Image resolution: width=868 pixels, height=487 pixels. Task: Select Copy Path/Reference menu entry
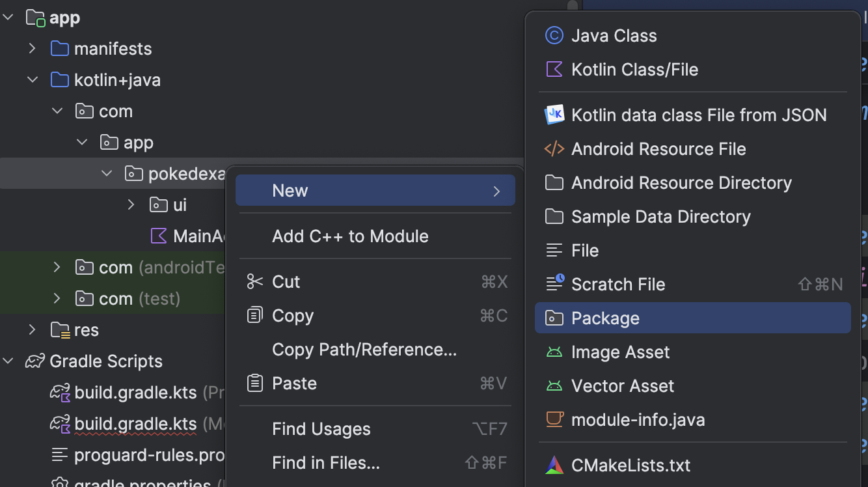[x=364, y=350]
